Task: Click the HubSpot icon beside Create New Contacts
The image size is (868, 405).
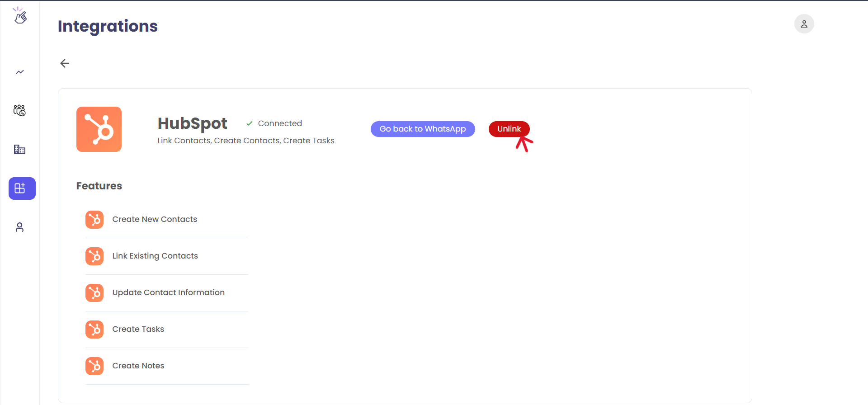Action: [x=94, y=220]
